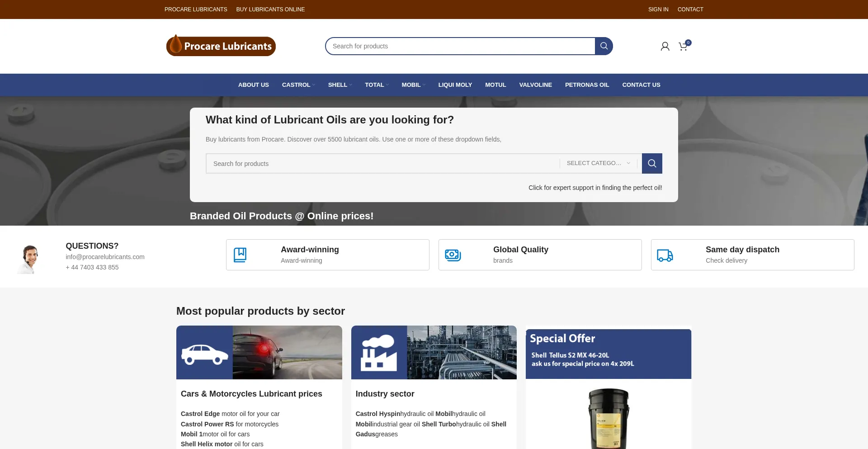Image resolution: width=868 pixels, height=449 pixels.
Task: Click the support agent photo
Action: click(x=28, y=259)
